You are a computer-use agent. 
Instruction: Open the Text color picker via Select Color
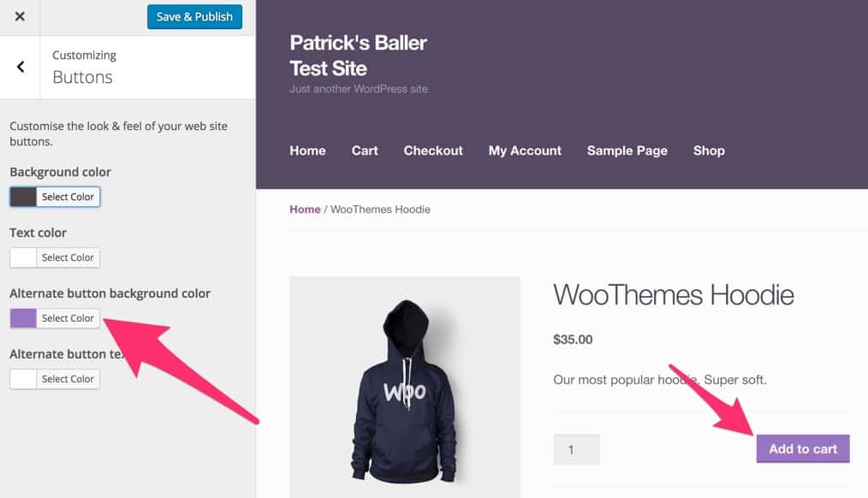coord(68,257)
